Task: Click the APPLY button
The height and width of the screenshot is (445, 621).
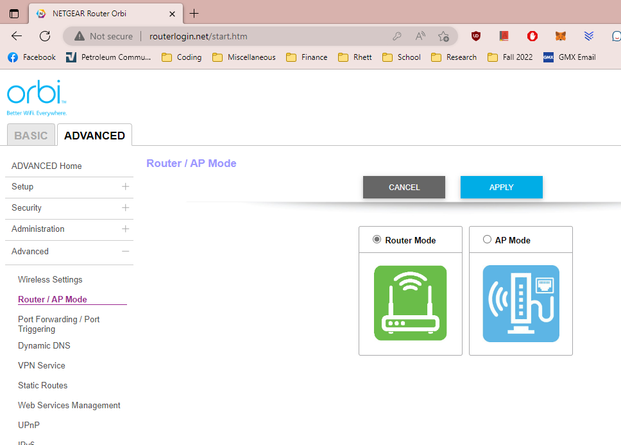Action: click(501, 187)
